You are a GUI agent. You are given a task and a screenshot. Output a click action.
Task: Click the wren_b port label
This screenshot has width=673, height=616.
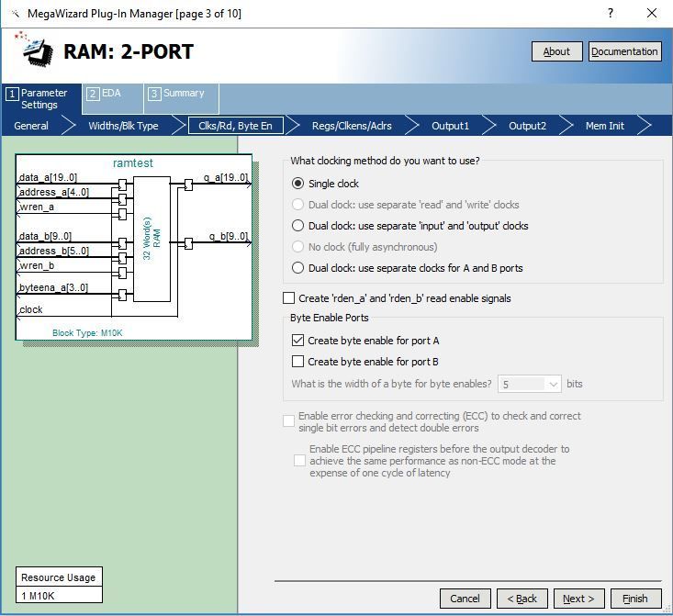pos(37,265)
